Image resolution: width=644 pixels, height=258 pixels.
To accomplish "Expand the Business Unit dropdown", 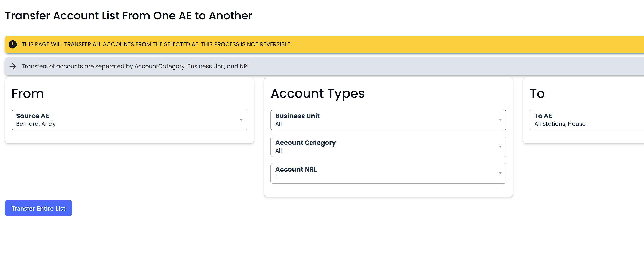I will tap(388, 120).
